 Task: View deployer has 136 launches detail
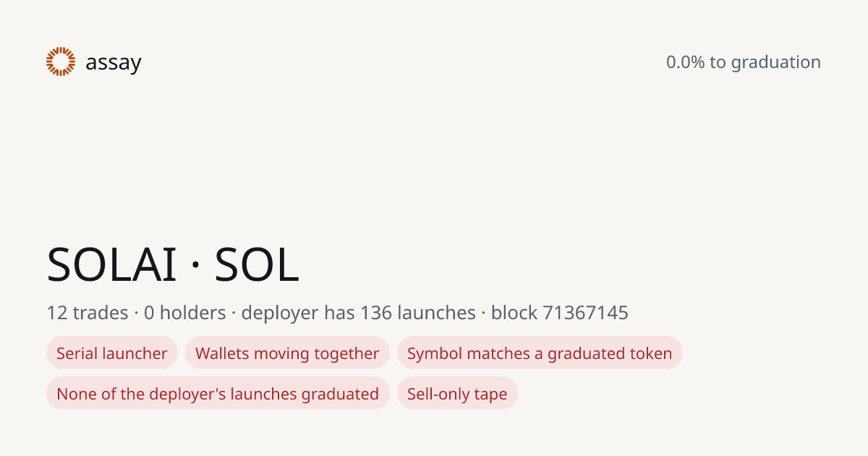358,313
